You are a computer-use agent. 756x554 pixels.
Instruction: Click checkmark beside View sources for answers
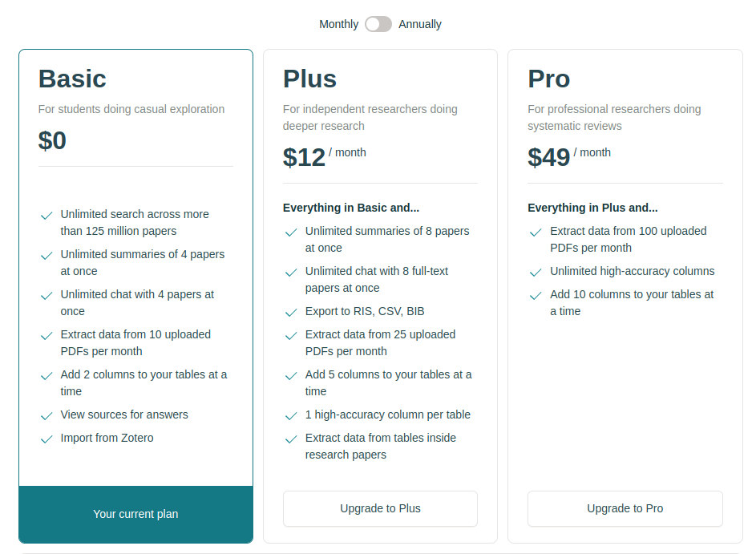pos(46,416)
